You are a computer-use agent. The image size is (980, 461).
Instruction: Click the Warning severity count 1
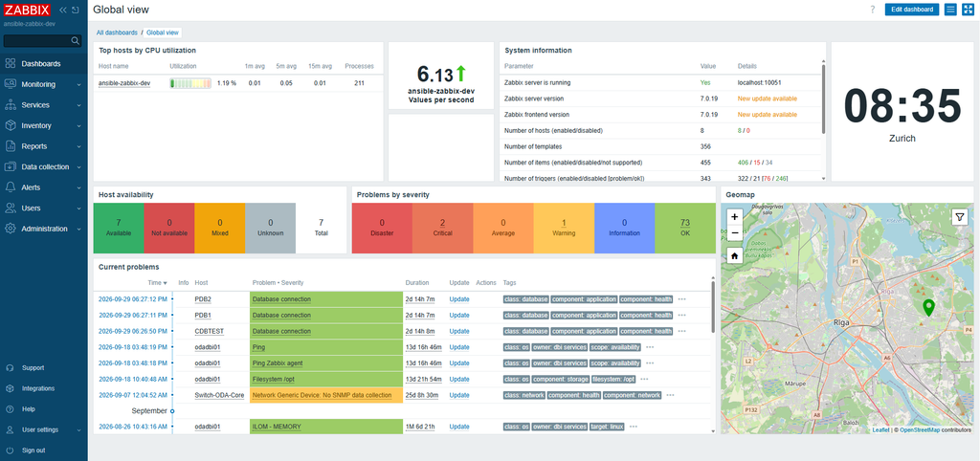click(564, 223)
